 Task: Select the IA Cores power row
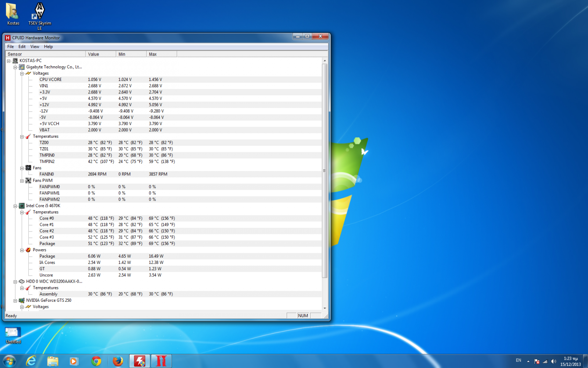pos(180,262)
